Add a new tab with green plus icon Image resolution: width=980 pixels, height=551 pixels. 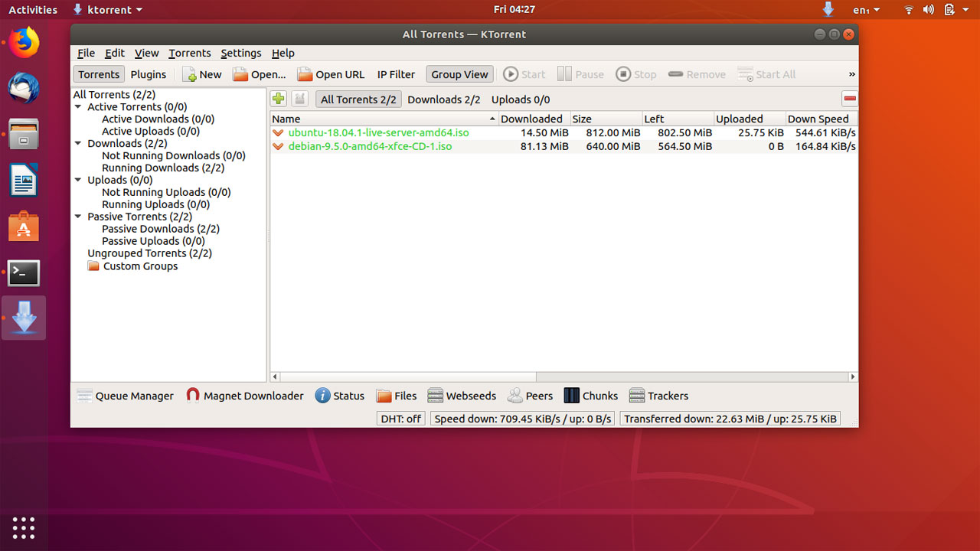point(278,99)
